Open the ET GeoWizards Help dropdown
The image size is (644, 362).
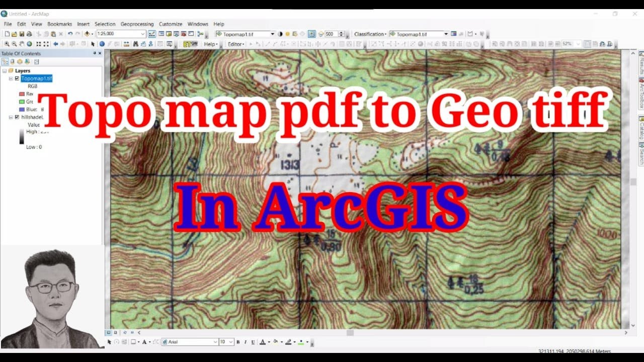(x=211, y=44)
